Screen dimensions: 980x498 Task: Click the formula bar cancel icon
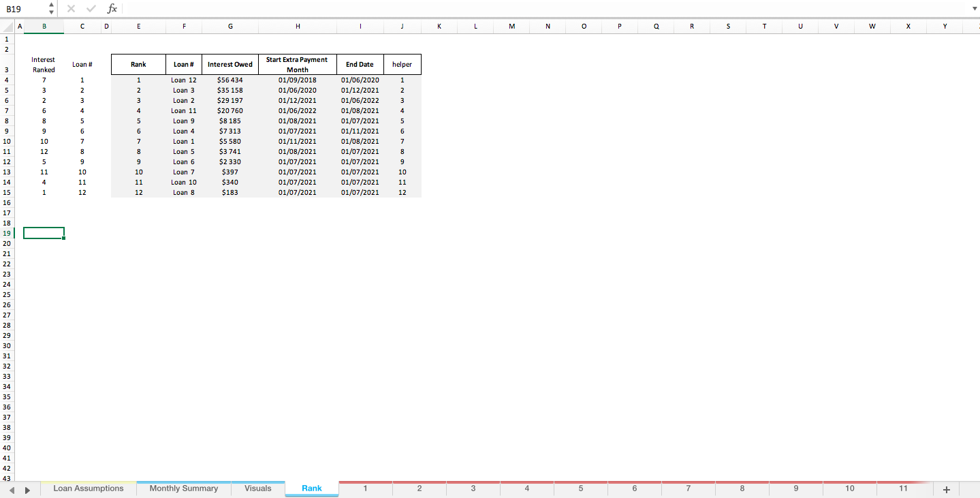tap(71, 9)
